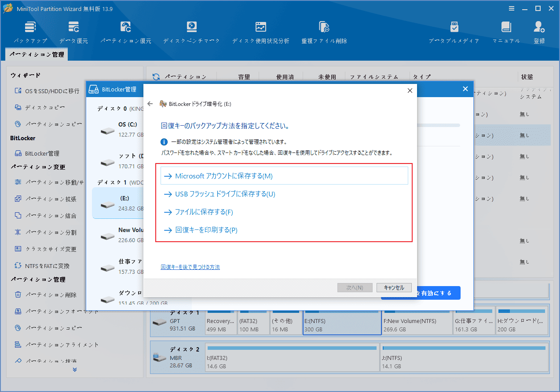Select ディスク 1 GPT 931.51 GB disk label
560x392 pixels.
click(x=177, y=321)
